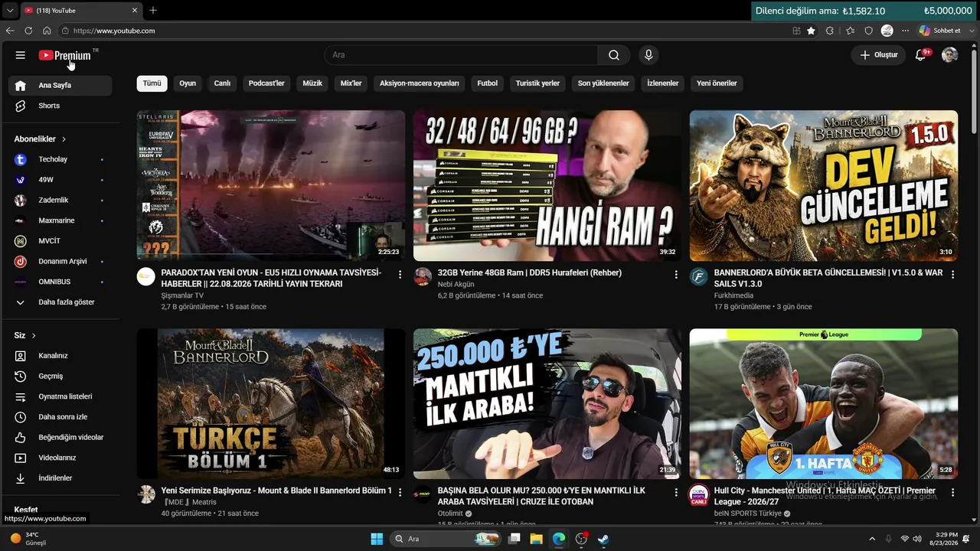This screenshot has width=980, height=551.
Task: Open the OMNIBUS channel subscription
Action: pos(60,282)
